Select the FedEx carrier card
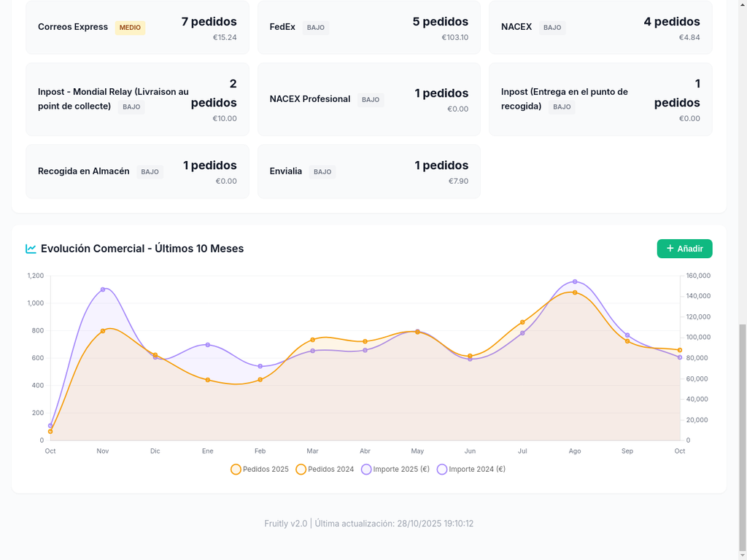747x560 pixels. coord(368,28)
